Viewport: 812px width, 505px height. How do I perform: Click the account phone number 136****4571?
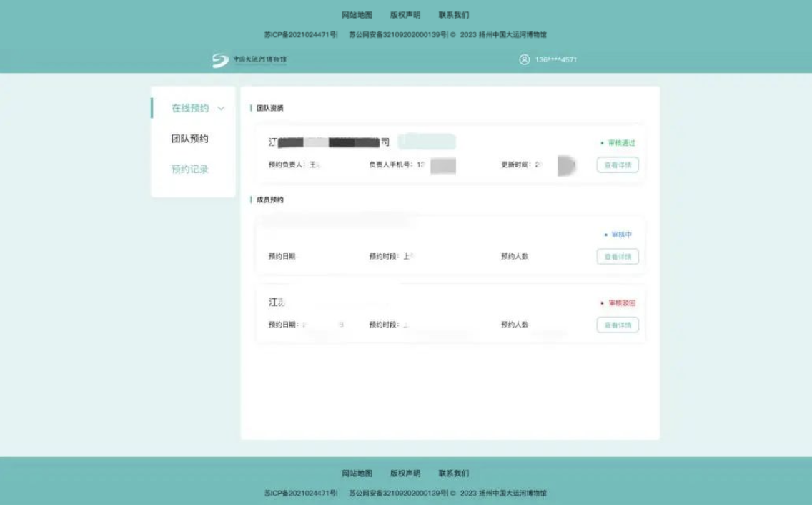pyautogui.click(x=555, y=60)
